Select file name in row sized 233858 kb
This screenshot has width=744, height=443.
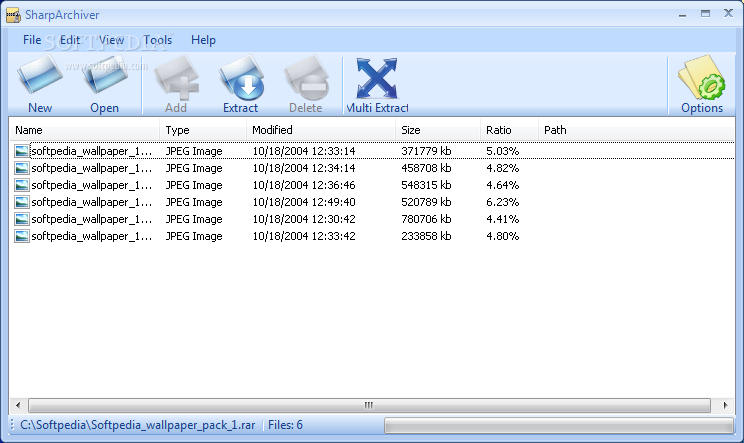pos(92,236)
